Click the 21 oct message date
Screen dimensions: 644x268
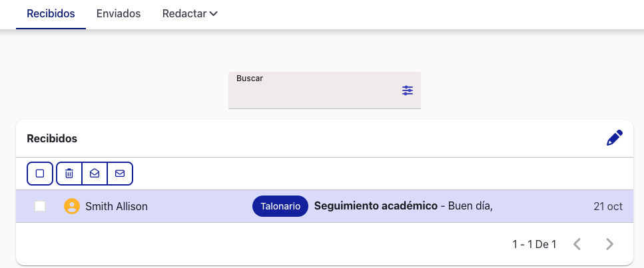(607, 207)
